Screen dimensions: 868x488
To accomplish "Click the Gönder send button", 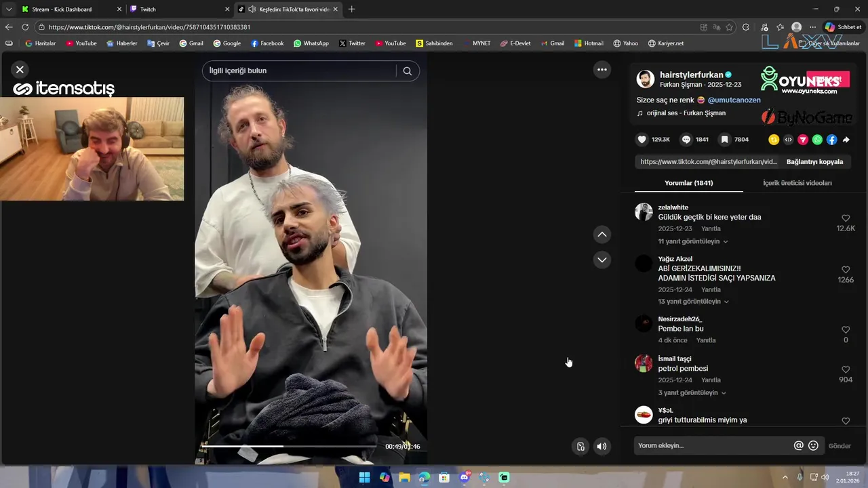I will pyautogui.click(x=840, y=446).
